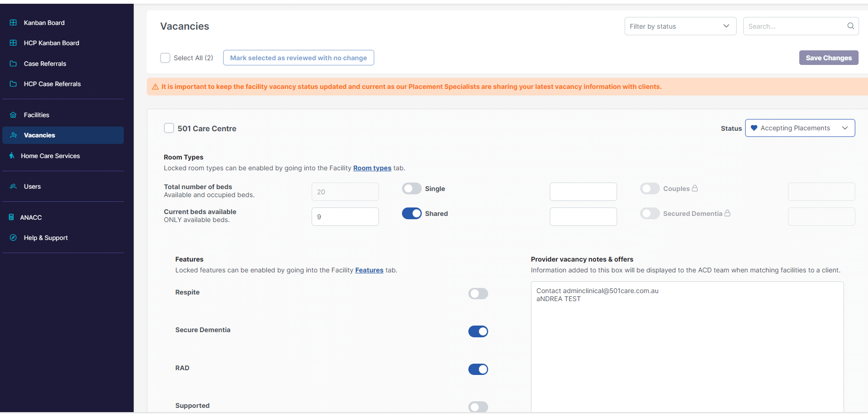The image size is (868, 414).
Task: Click the locked Secured Dementia toggle
Action: (650, 214)
